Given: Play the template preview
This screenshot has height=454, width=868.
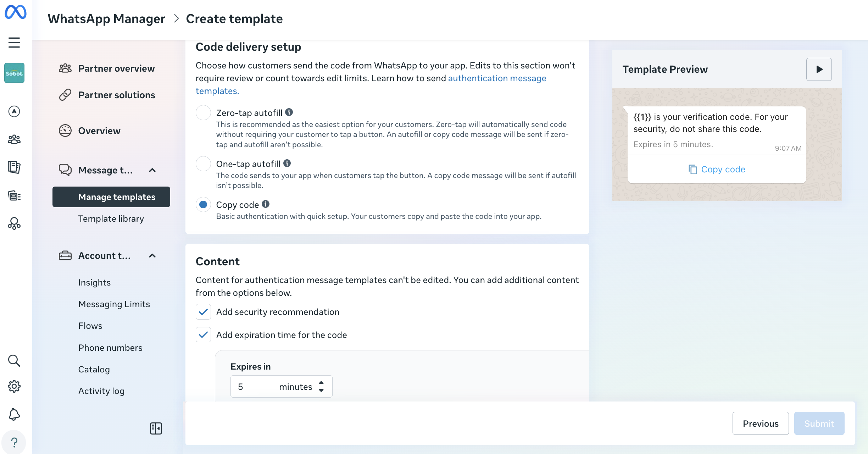Looking at the screenshot, I should (819, 69).
